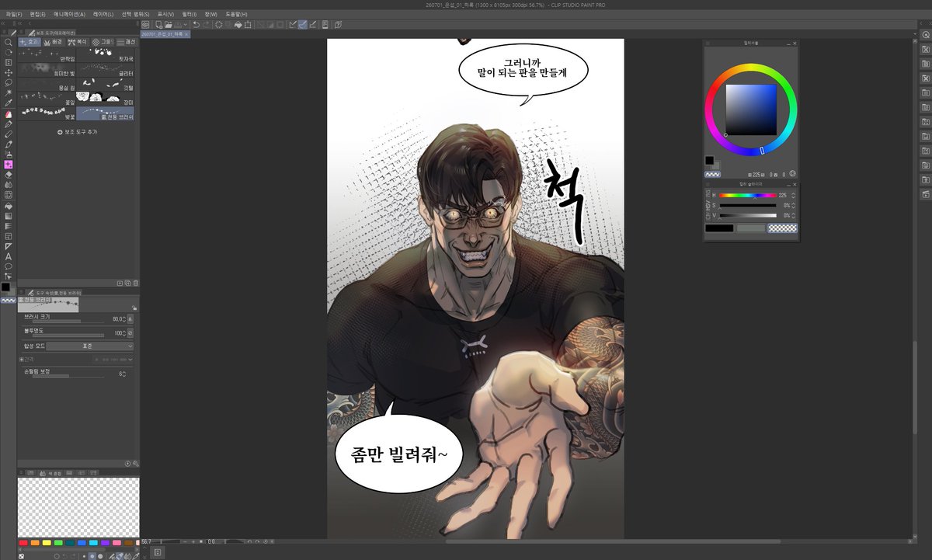Select the Auto select wand tool
The image size is (932, 560).
(x=9, y=92)
